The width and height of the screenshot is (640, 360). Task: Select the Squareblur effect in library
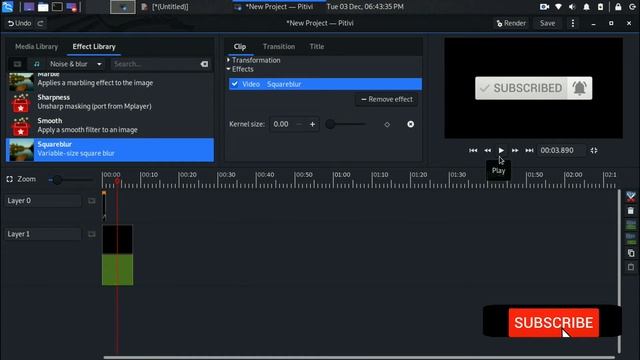pos(110,149)
